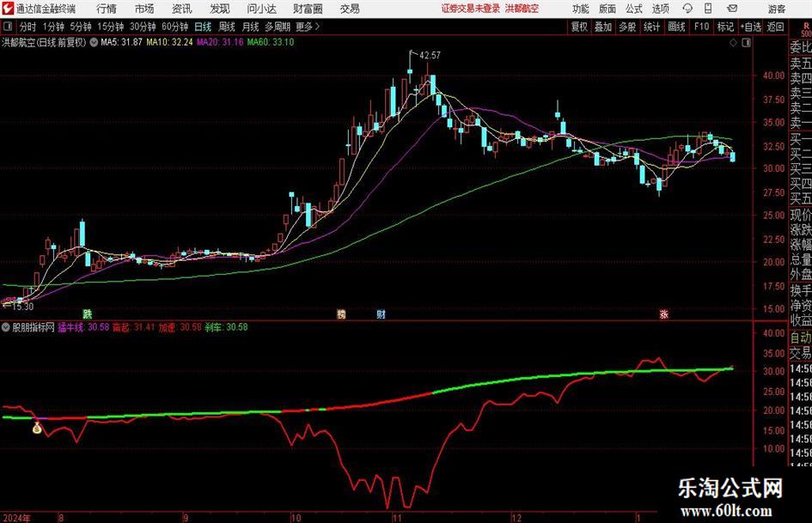Image resolution: width=812 pixels, height=523 pixels.
Task: Open the 发现 menu
Action: pyautogui.click(x=220, y=9)
